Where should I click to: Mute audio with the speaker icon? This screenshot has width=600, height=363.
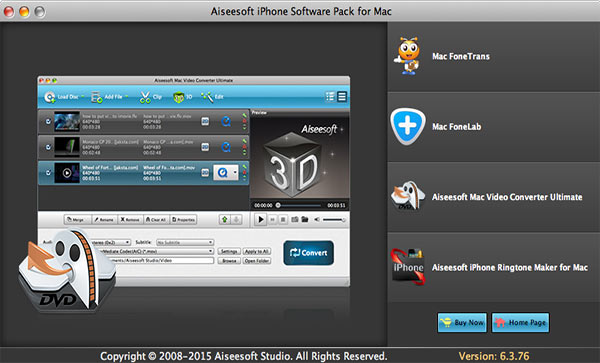317,220
